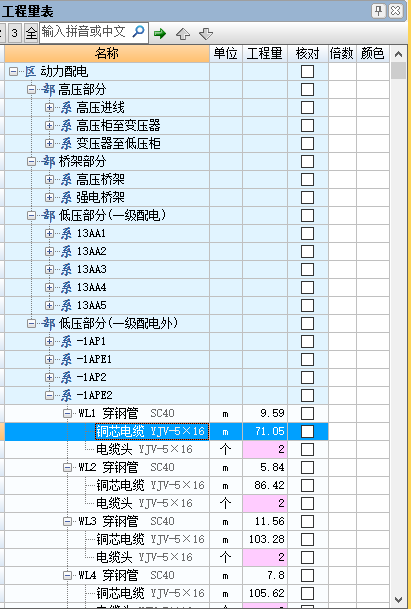Collapse the 桥架部分 section
The height and width of the screenshot is (609, 411).
(x=31, y=162)
